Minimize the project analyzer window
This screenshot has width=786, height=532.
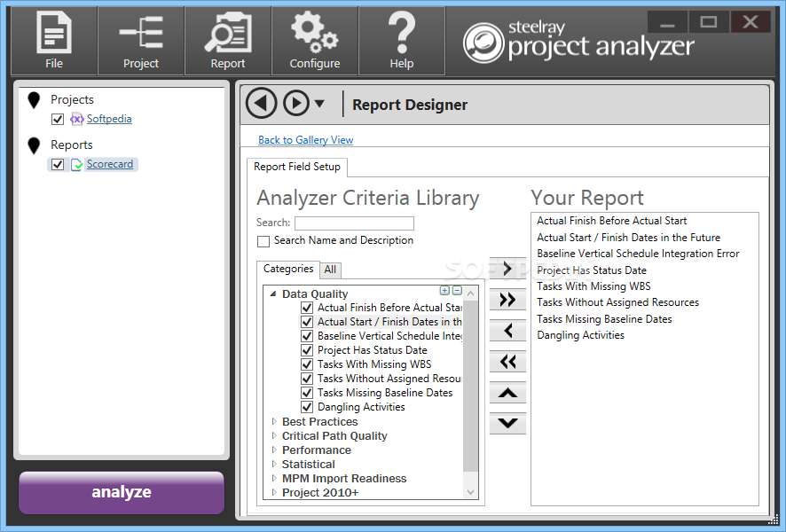click(x=667, y=22)
